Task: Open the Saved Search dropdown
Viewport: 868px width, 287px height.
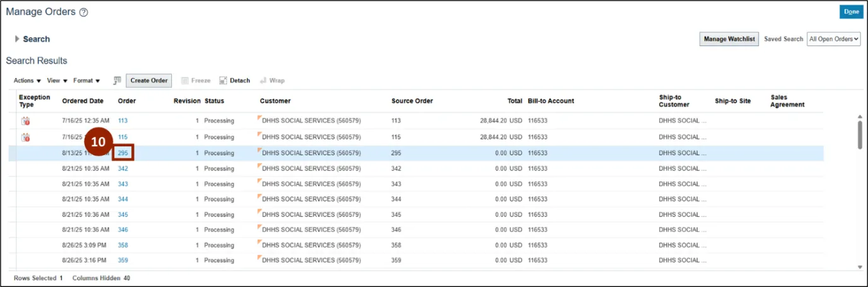Action: pos(833,39)
